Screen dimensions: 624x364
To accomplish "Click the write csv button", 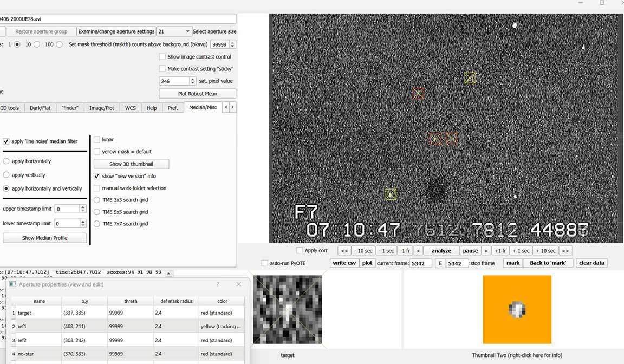I will point(344,263).
